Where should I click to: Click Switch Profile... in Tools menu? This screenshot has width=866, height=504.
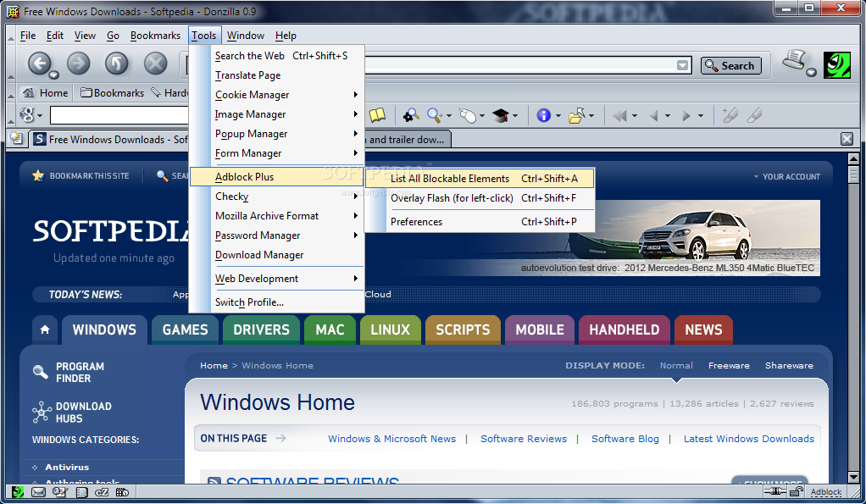(x=276, y=302)
